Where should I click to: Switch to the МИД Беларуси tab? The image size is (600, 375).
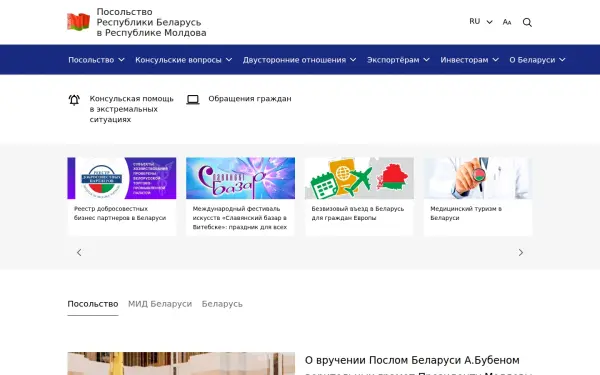pos(160,304)
